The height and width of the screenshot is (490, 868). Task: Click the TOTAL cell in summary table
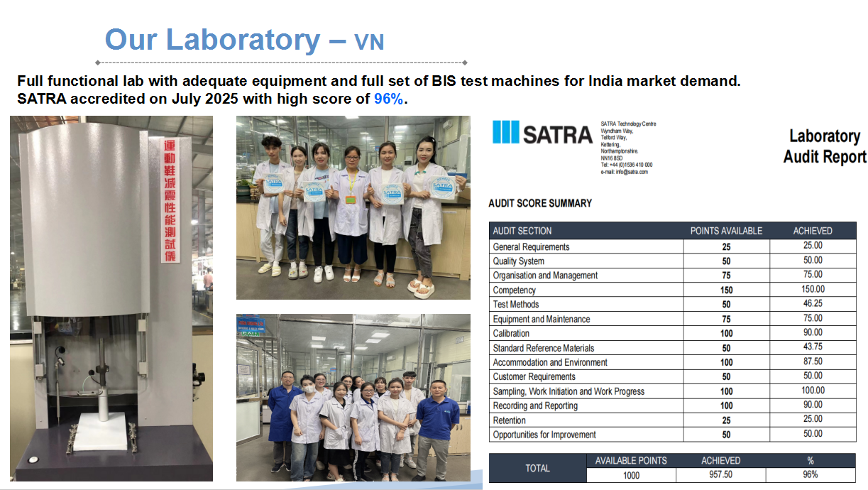coord(537,468)
